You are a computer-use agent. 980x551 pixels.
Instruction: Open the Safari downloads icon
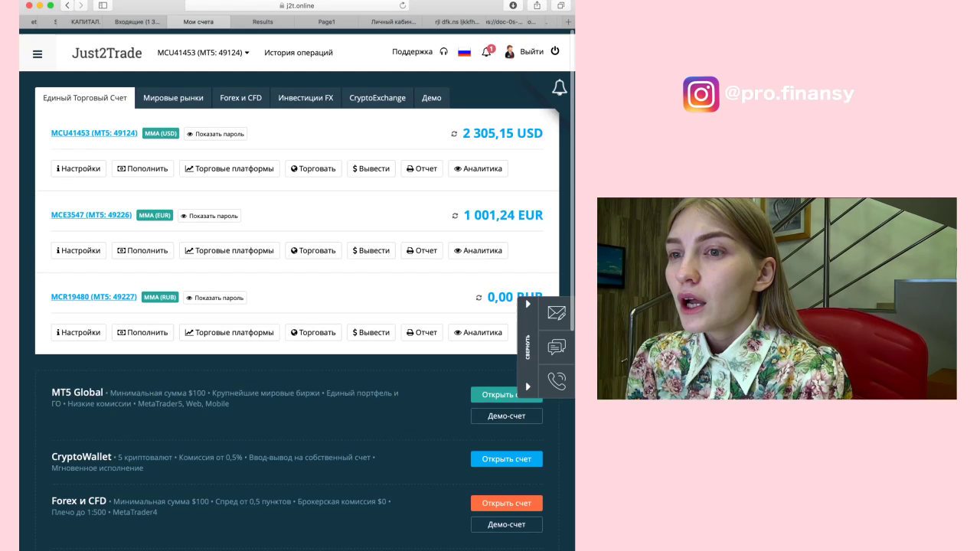[x=513, y=5]
